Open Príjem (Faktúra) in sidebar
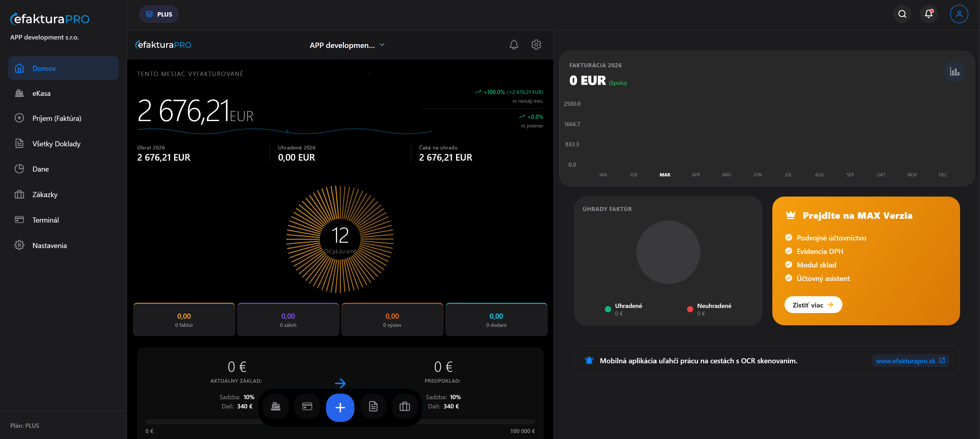 pos(63,118)
